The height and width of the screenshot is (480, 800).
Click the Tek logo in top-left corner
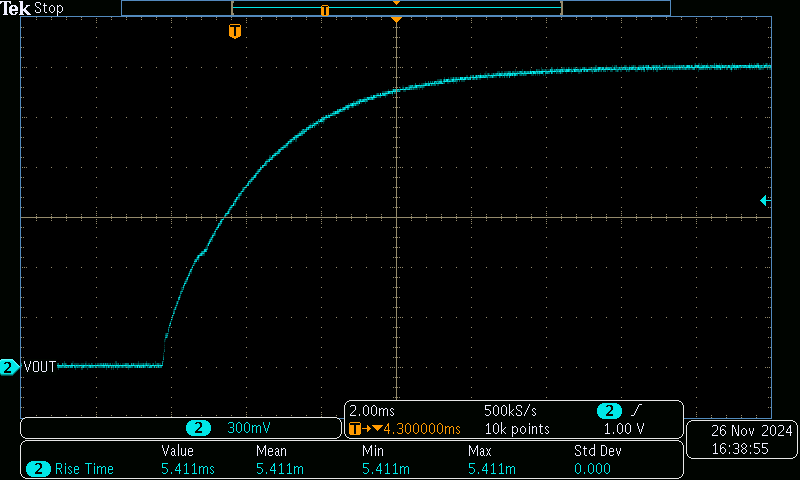17,8
